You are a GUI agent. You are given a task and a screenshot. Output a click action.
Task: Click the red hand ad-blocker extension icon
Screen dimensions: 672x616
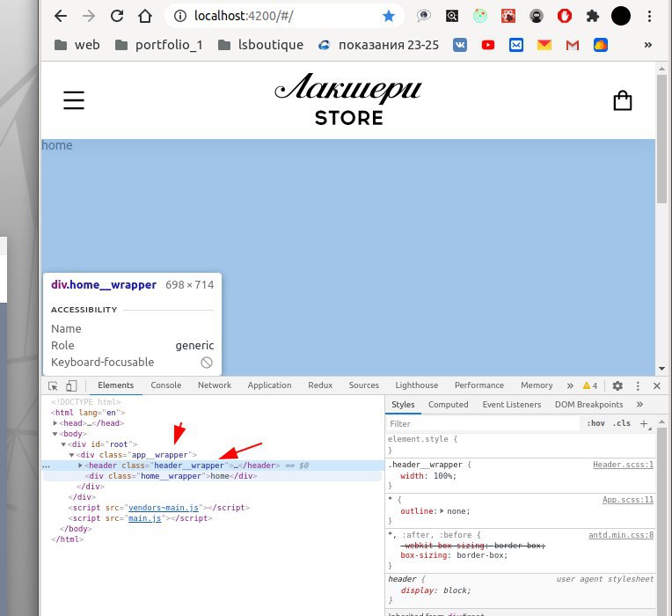tap(565, 17)
